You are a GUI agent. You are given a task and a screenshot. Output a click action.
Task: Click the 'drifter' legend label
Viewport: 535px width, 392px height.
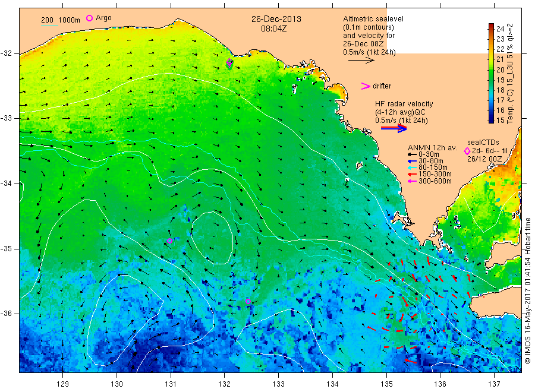(382, 86)
